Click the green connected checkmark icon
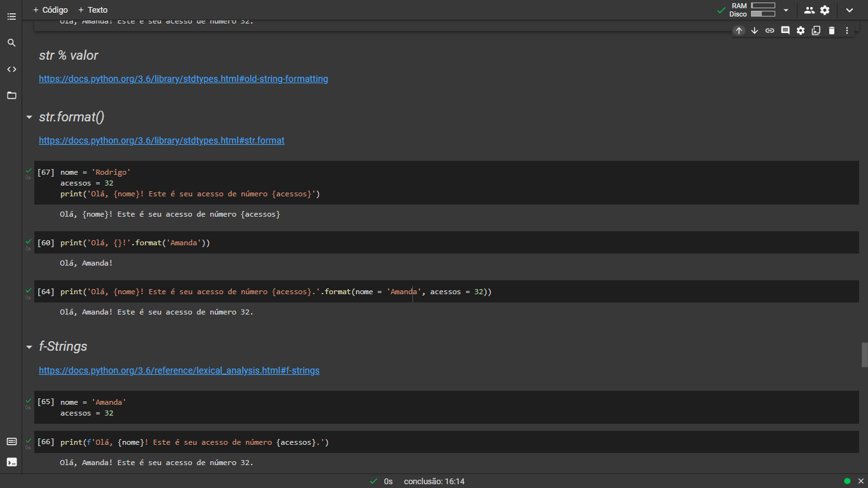Viewport: 868px width, 488px height. [721, 10]
